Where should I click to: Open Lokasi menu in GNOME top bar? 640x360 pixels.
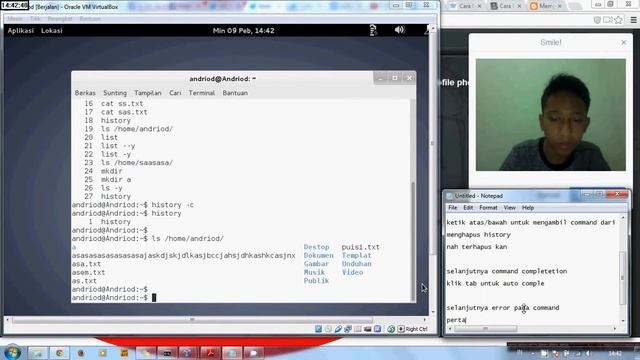click(52, 31)
